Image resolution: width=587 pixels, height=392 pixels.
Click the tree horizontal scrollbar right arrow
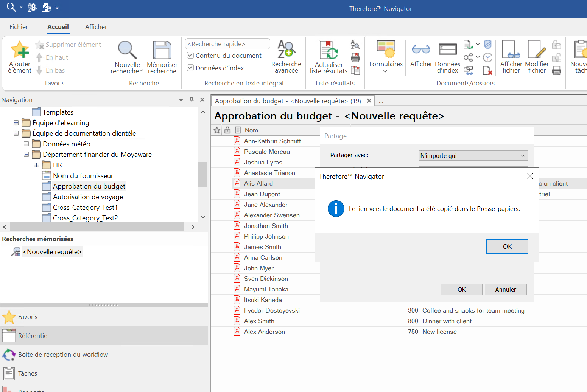[193, 227]
